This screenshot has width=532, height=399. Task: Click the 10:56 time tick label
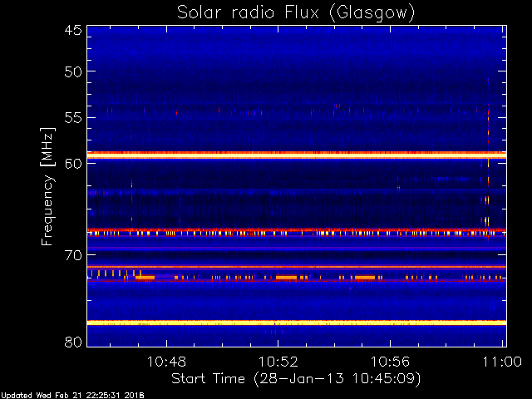tap(390, 362)
